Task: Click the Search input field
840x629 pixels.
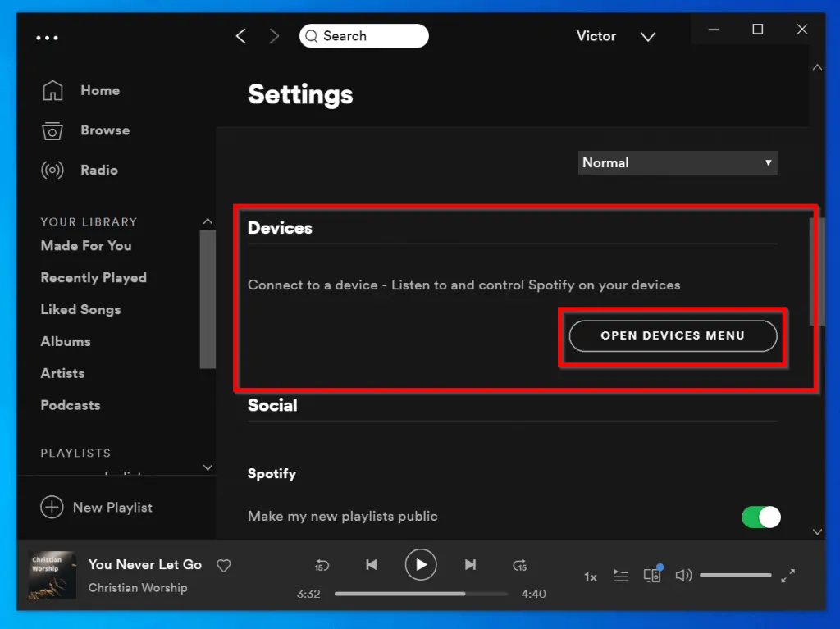Action: tap(363, 35)
